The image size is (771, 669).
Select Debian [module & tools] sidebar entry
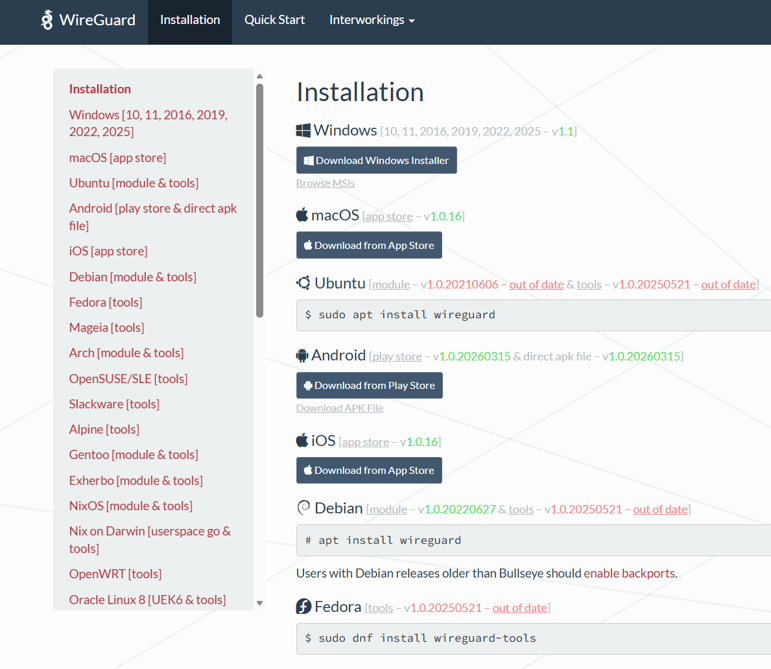133,277
